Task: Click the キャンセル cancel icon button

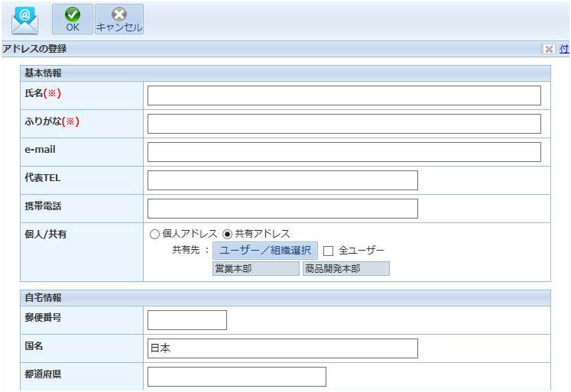Action: coord(118,19)
